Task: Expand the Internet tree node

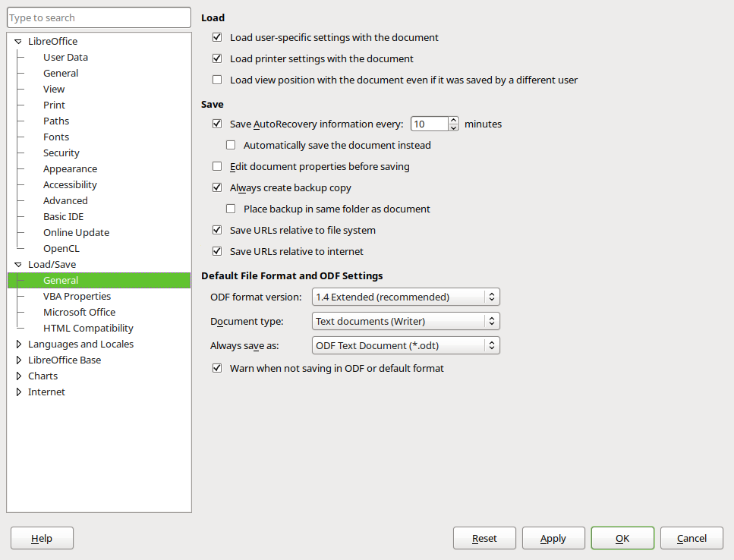Action: pyautogui.click(x=19, y=392)
